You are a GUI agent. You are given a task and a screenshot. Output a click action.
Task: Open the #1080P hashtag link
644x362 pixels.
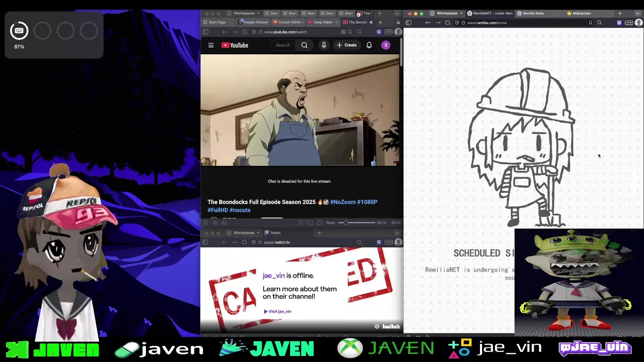pos(367,202)
